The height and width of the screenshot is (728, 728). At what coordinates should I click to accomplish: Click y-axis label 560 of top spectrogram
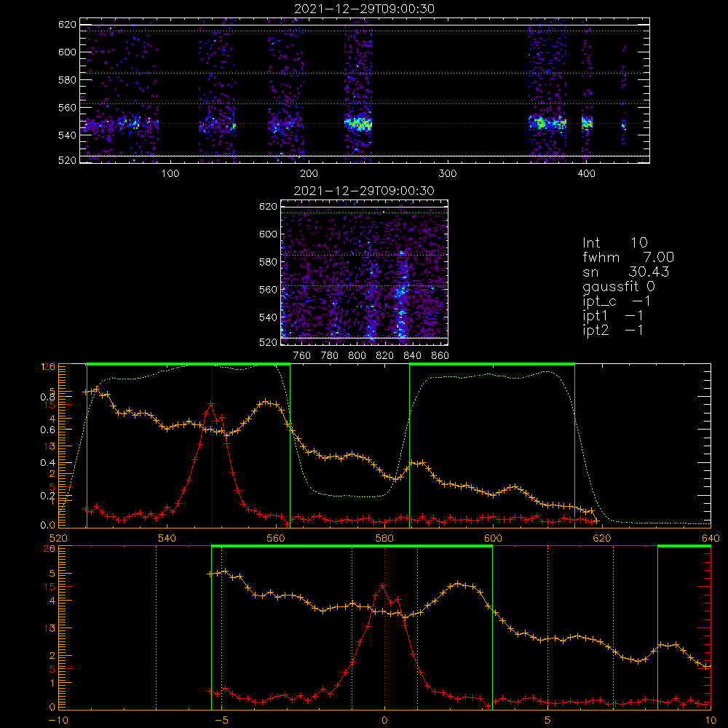pos(67,107)
